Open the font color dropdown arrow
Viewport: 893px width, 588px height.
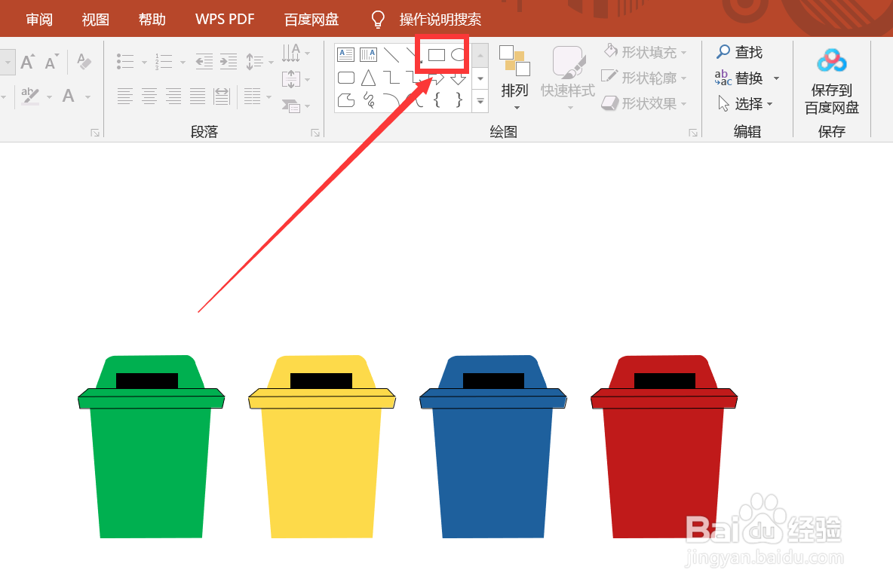click(87, 96)
